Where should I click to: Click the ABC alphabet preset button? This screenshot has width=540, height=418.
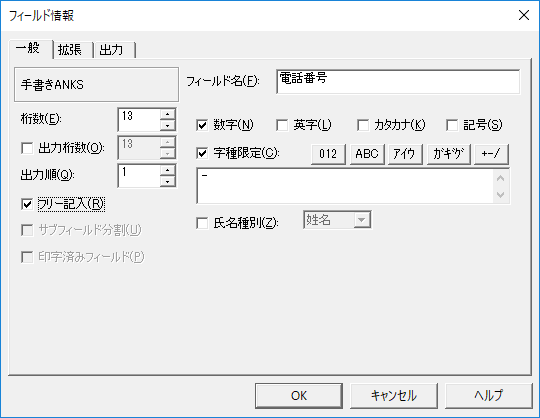pyautogui.click(x=367, y=154)
